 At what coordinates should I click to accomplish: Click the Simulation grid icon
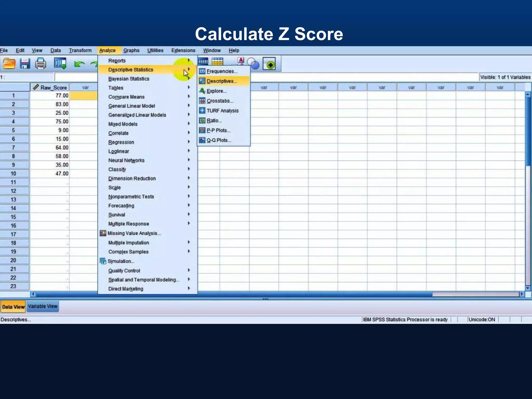tap(103, 261)
